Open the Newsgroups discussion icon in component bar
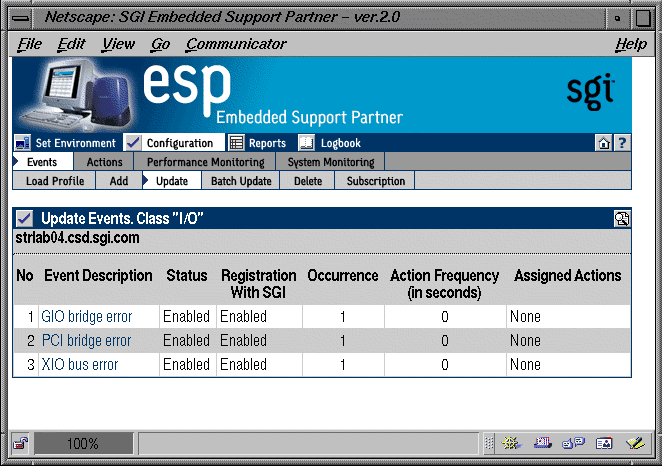The height and width of the screenshot is (466, 662). [x=573, y=443]
